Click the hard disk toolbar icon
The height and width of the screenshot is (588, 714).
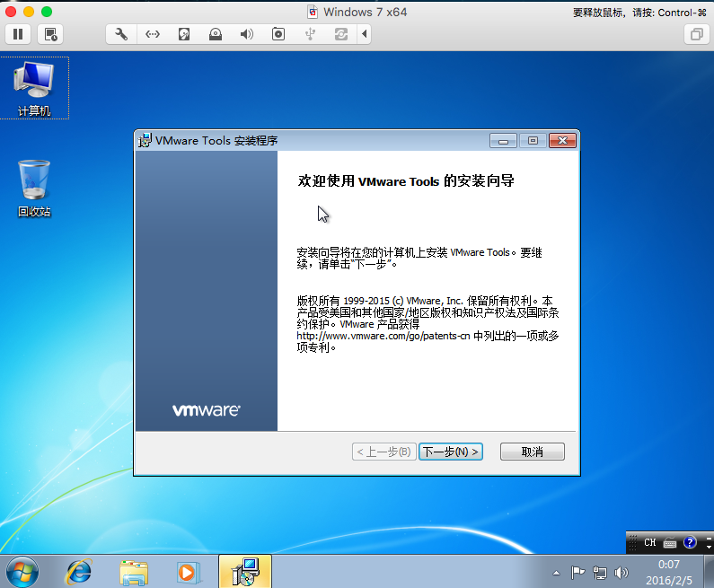click(184, 34)
